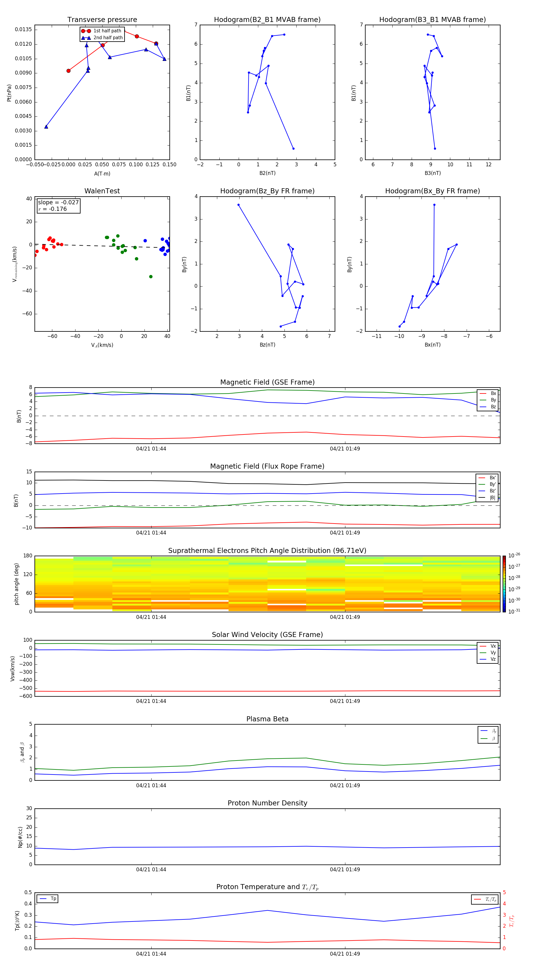Click the pitch angle colorbar
535x980 pixels.
point(504,584)
